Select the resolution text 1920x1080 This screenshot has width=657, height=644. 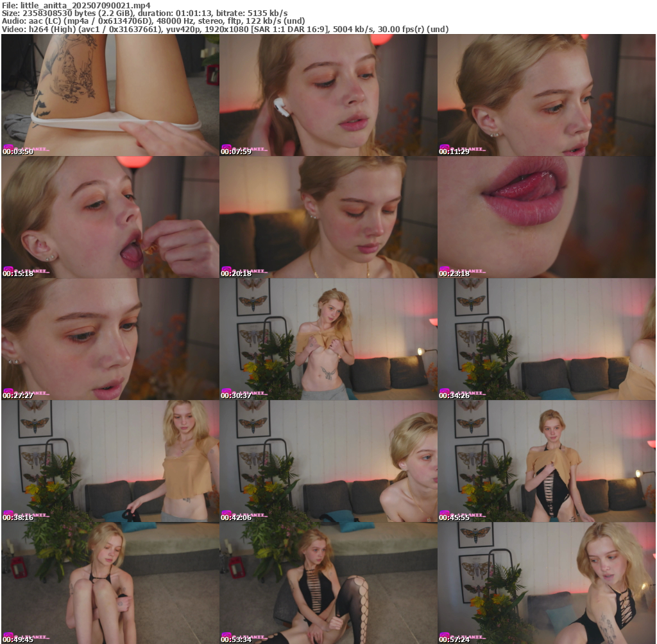pos(225,30)
